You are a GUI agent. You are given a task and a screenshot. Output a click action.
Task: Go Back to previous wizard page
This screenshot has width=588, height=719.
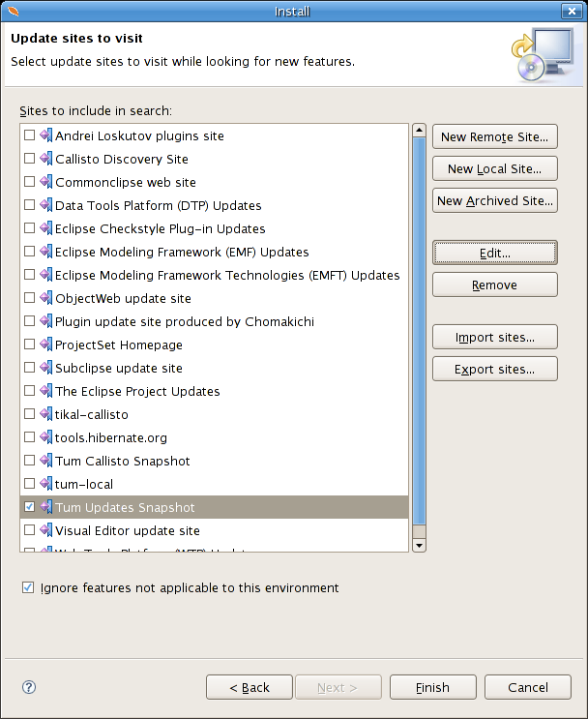(250, 687)
